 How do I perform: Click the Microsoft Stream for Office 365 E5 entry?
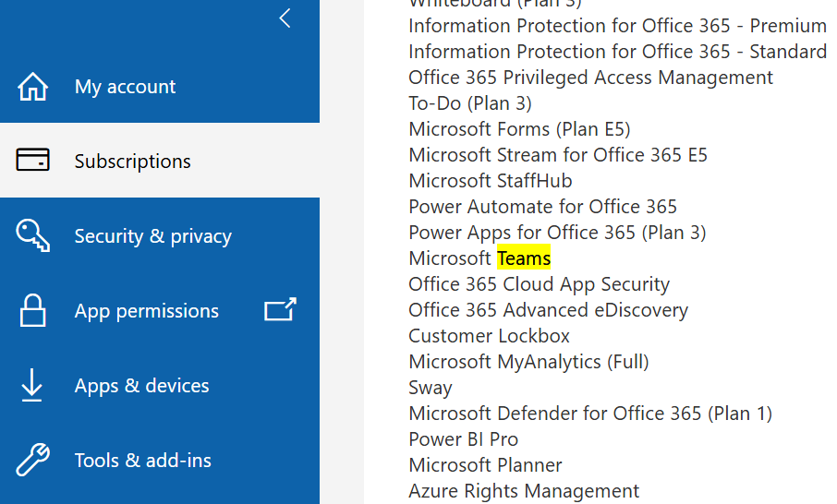click(x=558, y=155)
